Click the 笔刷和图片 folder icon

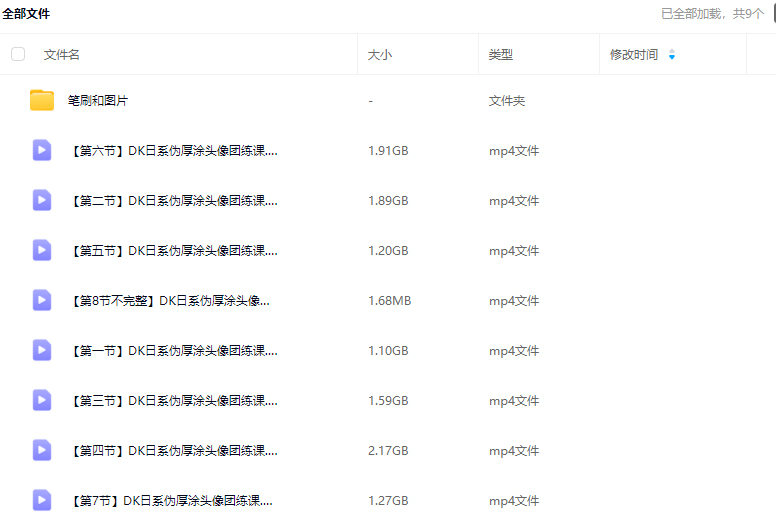click(x=42, y=100)
